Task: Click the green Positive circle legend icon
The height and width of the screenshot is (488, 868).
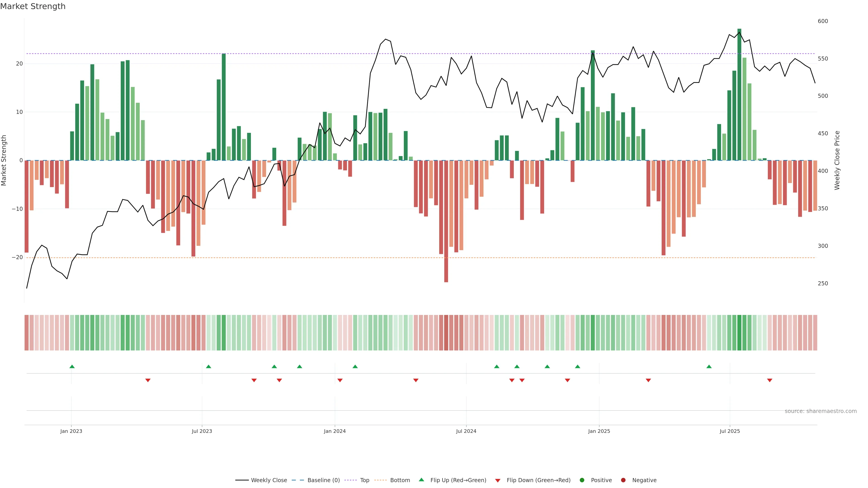Action: click(582, 480)
